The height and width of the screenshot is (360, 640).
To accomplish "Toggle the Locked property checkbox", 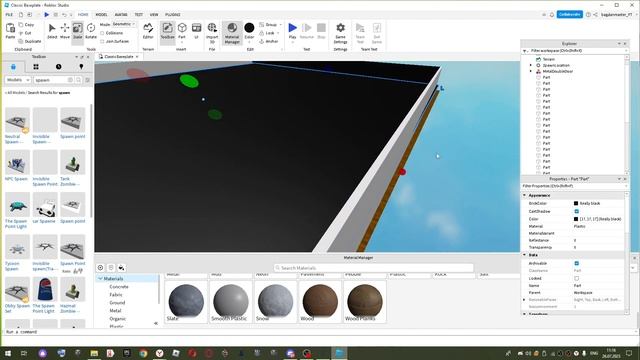I will tap(576, 278).
